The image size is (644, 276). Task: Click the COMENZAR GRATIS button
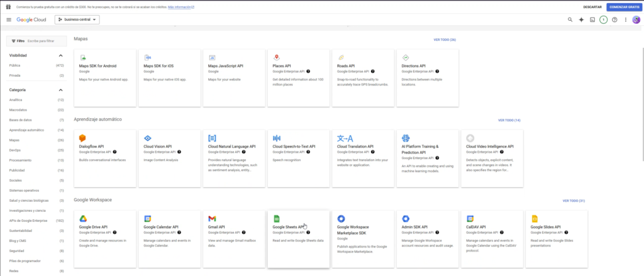(x=625, y=7)
